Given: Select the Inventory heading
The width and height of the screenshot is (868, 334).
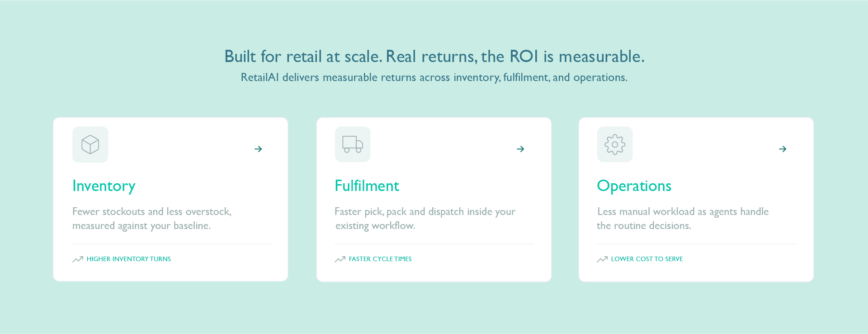Looking at the screenshot, I should (104, 186).
